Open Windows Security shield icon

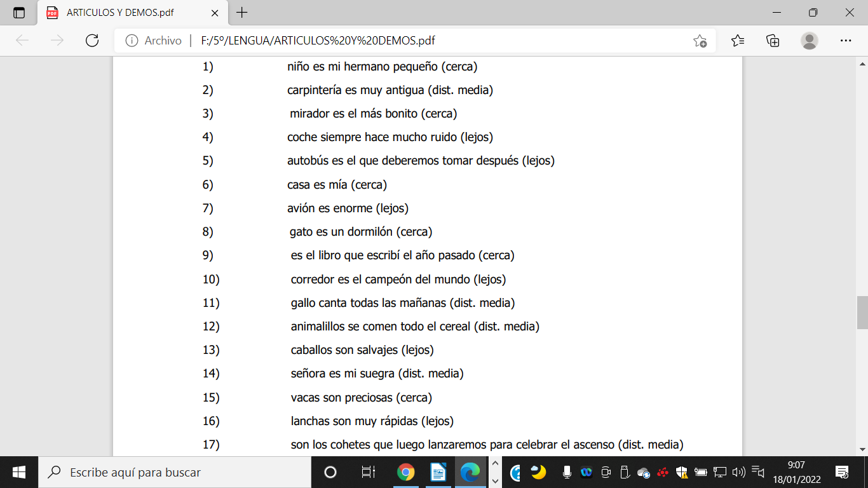(x=682, y=472)
